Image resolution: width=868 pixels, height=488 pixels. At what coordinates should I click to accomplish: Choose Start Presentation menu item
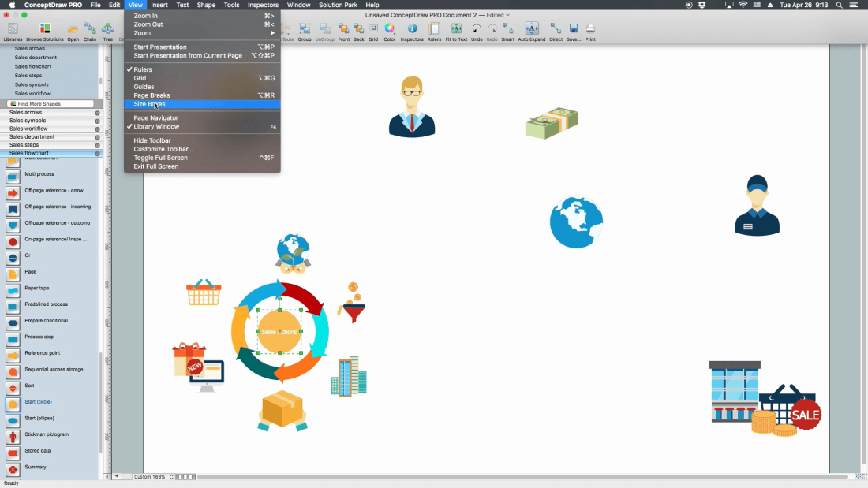point(202,47)
